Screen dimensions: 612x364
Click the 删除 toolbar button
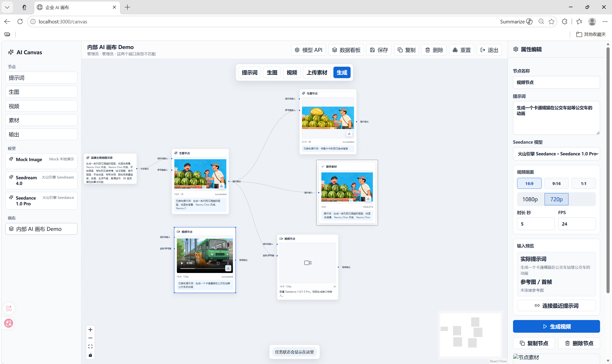(x=434, y=50)
